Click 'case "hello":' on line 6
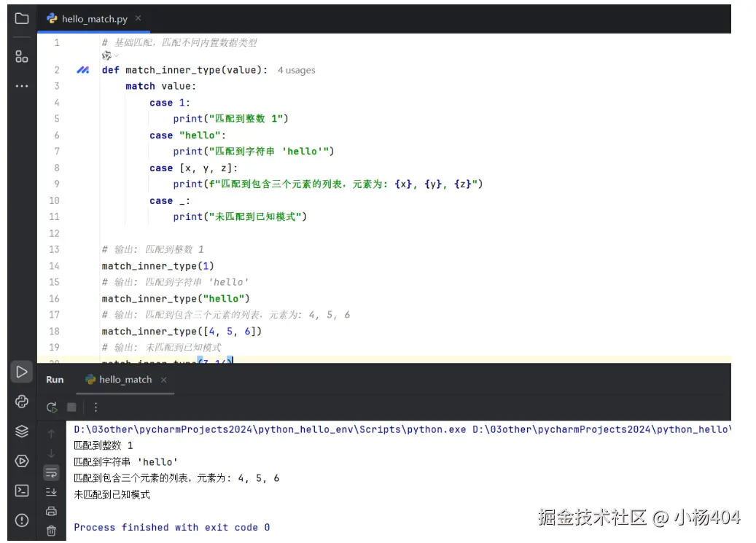 tap(187, 136)
